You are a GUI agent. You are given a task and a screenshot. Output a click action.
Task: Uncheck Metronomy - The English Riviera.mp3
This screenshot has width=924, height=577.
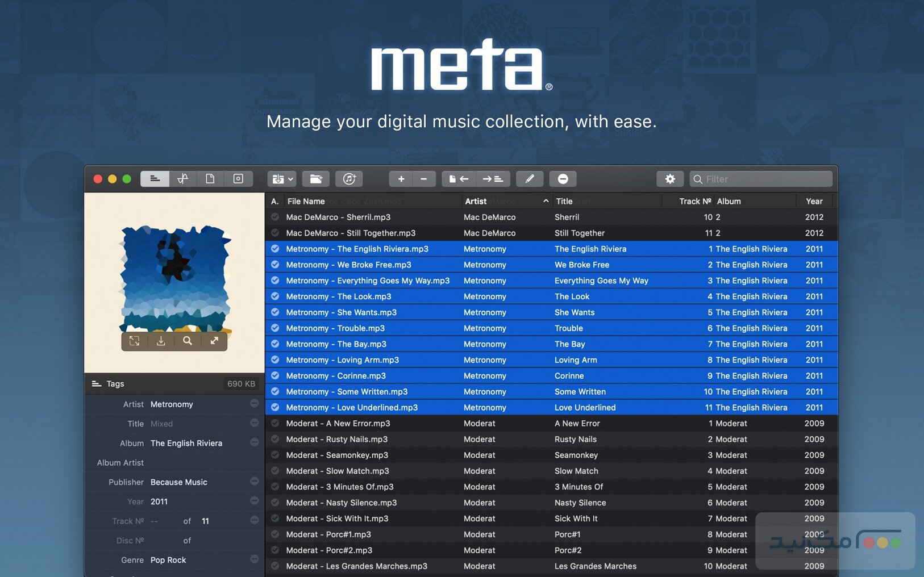(x=276, y=249)
